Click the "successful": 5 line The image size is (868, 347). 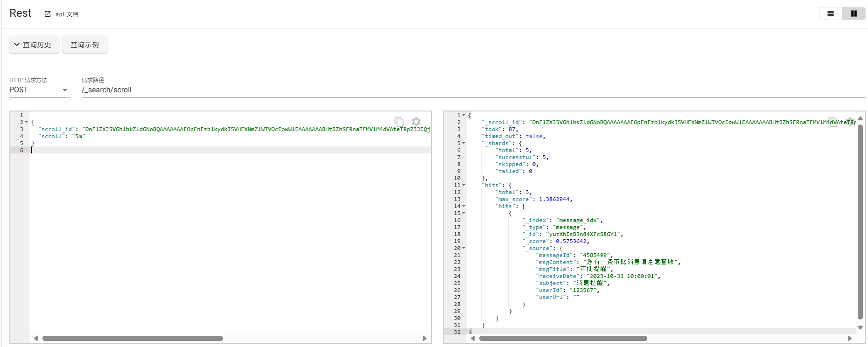[522, 157]
